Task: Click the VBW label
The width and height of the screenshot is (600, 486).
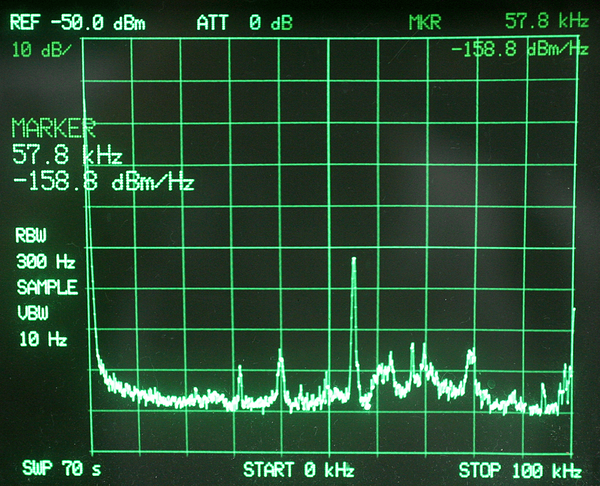Action: [34, 314]
